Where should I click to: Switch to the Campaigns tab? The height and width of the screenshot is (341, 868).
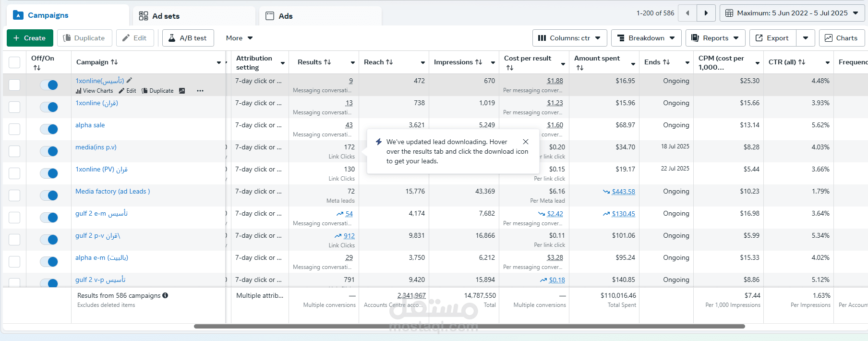68,15
